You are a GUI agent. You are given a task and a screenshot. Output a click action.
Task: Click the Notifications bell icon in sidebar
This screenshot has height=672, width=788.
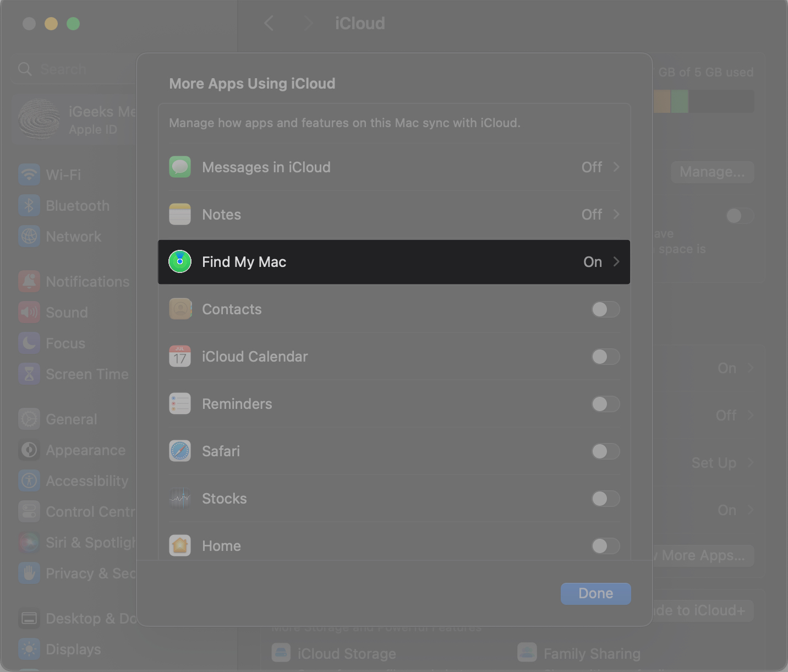[x=29, y=282]
